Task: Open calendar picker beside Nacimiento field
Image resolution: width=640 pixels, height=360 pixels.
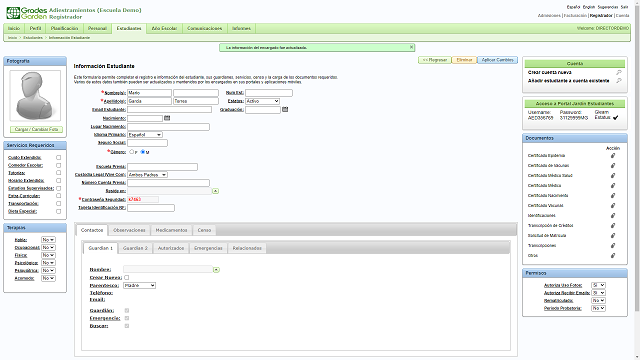Action: point(167,118)
